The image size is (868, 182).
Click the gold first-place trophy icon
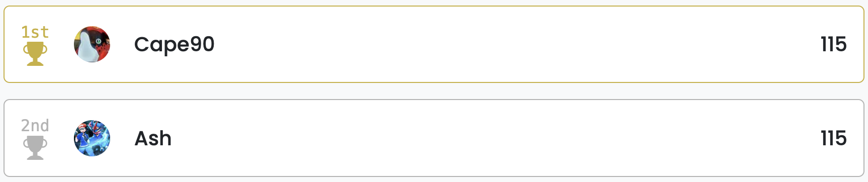coord(35,54)
